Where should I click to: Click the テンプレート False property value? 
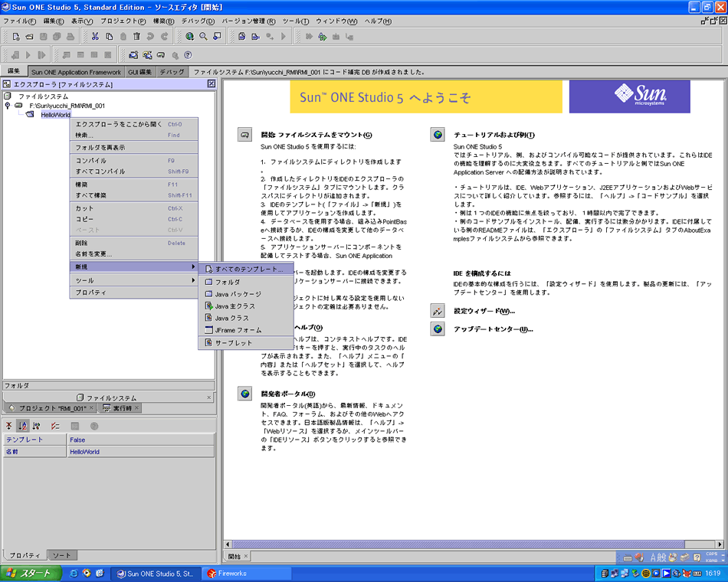(x=140, y=440)
